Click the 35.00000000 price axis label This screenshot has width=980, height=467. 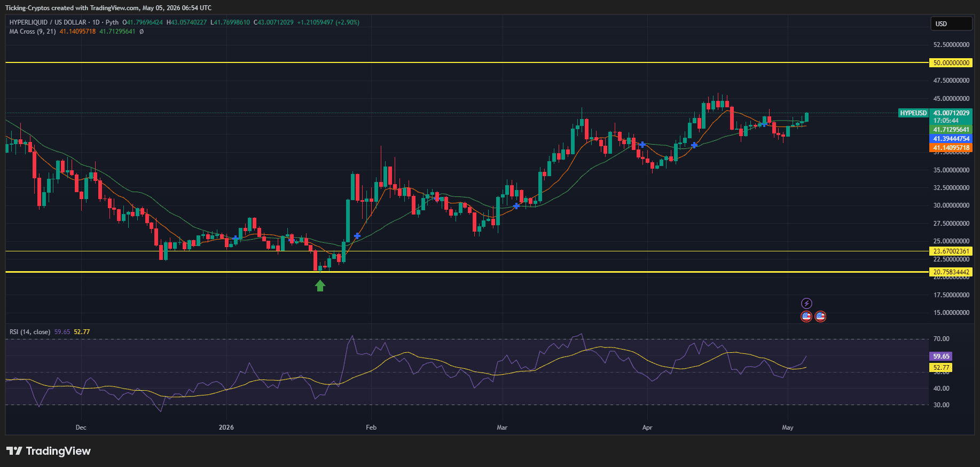951,170
